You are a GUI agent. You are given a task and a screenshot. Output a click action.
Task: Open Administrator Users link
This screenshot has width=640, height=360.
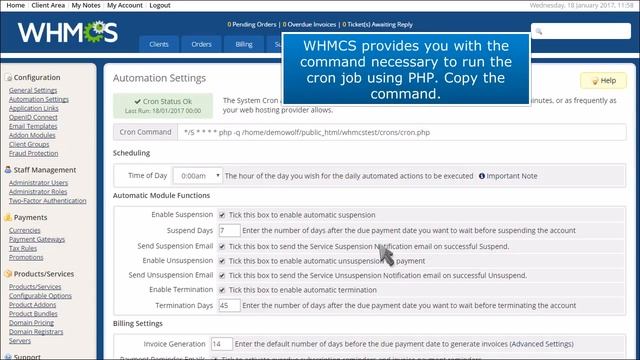point(38,183)
